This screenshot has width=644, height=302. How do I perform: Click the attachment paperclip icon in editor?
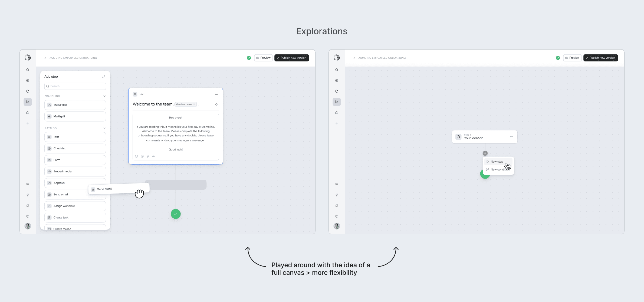click(148, 156)
